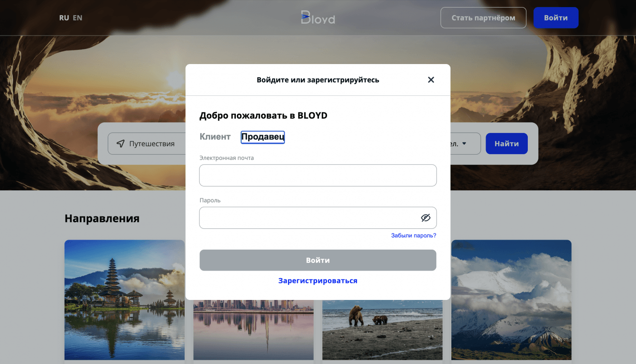636x364 pixels.
Task: Expand the guests count dropdown arrow
Action: tap(464, 143)
